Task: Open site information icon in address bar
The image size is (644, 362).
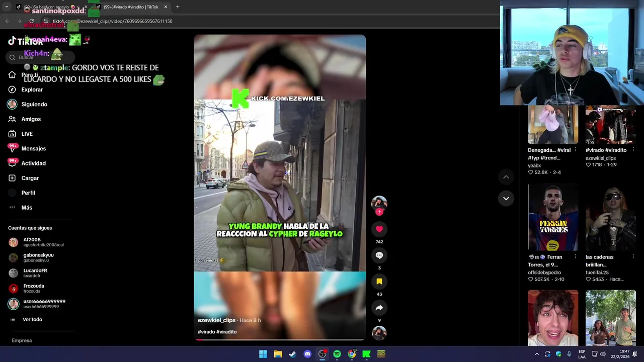Action: pyautogui.click(x=46, y=21)
